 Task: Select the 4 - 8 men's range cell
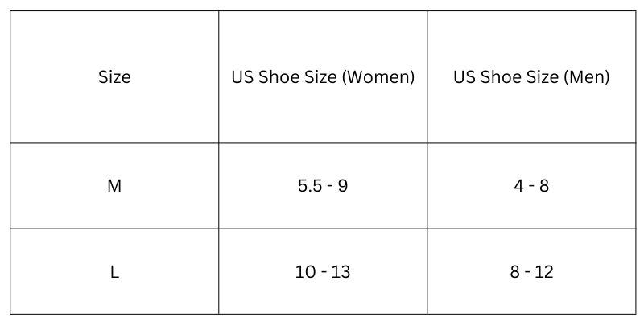coord(531,186)
